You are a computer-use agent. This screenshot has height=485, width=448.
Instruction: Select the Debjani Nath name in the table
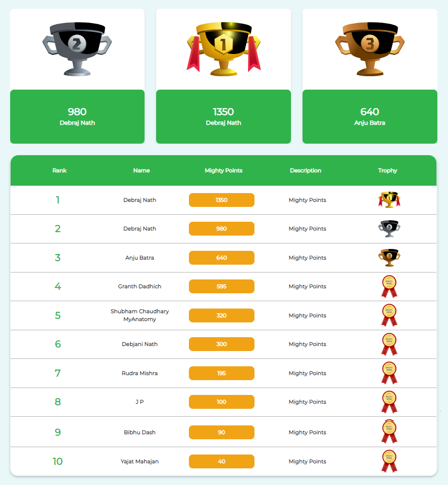pyautogui.click(x=140, y=344)
